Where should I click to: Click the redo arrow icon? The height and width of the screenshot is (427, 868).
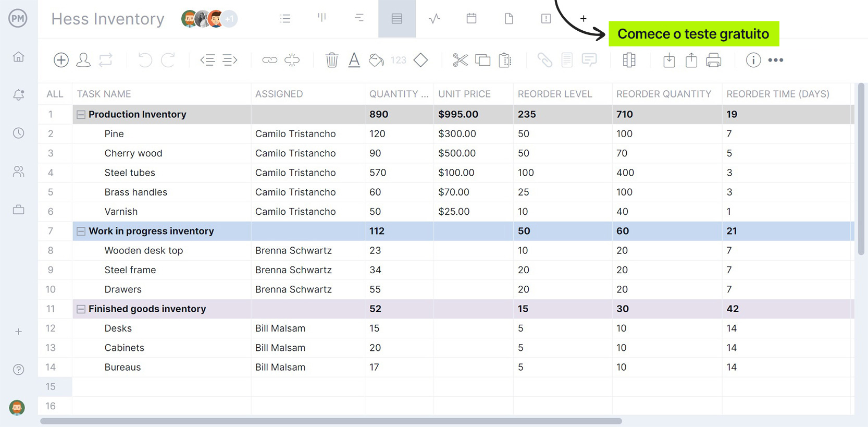coord(168,60)
